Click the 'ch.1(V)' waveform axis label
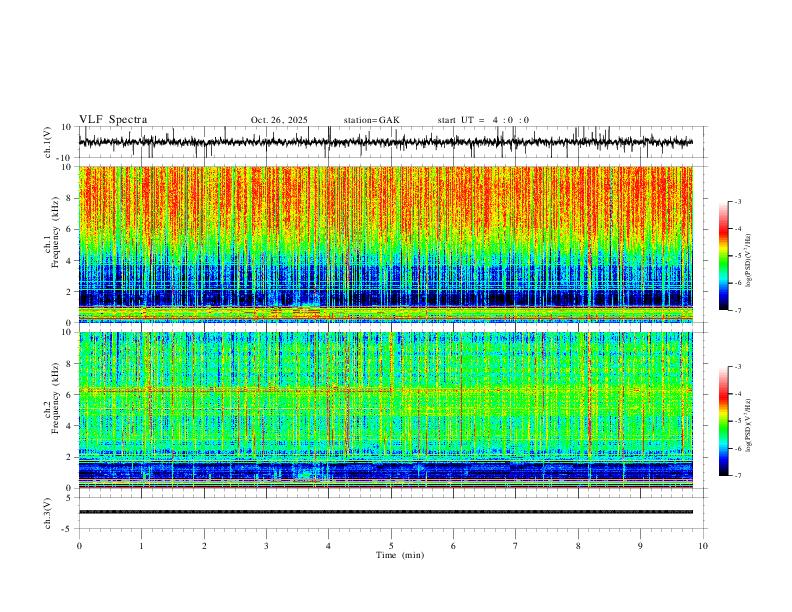 [x=48, y=142]
